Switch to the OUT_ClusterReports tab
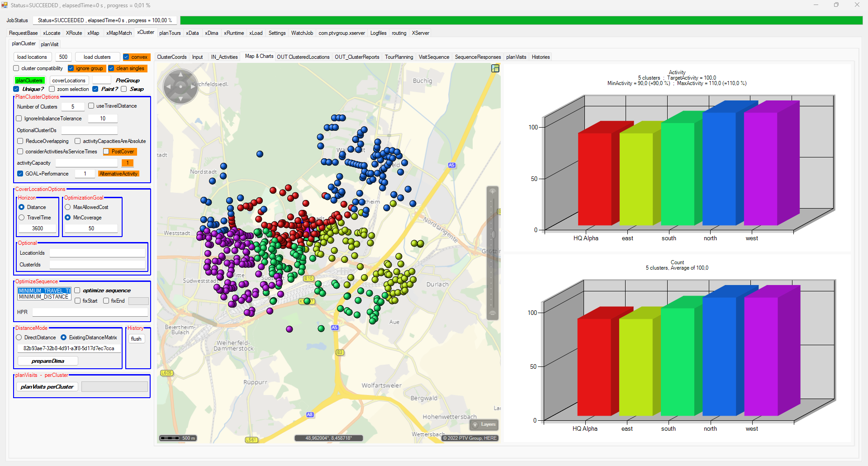Screen dimensions: 868x466 point(357,57)
